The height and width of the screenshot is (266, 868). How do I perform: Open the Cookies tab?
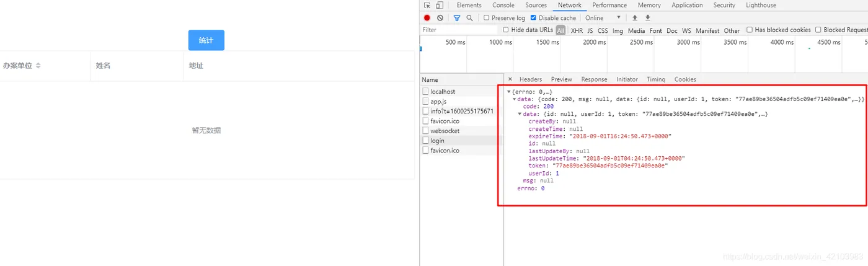pyautogui.click(x=685, y=79)
